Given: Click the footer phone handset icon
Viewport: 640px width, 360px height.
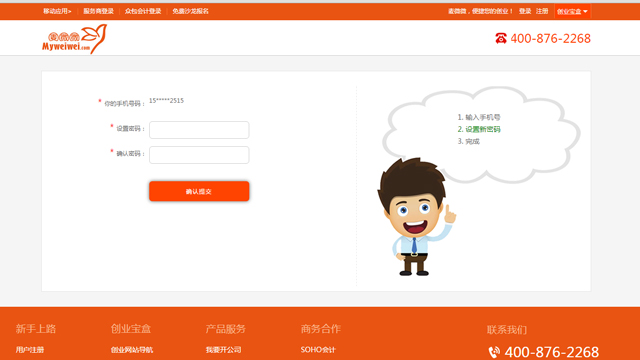Looking at the screenshot, I should [494, 352].
